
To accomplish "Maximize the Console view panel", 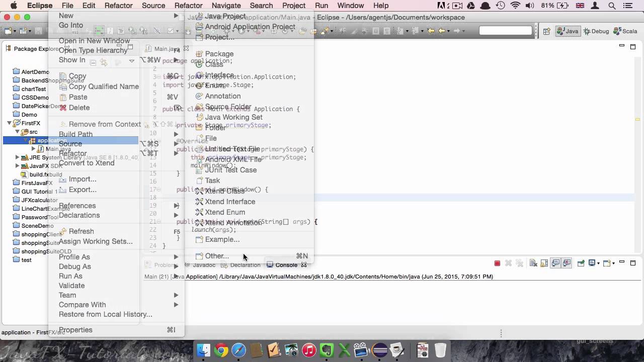I will (633, 263).
